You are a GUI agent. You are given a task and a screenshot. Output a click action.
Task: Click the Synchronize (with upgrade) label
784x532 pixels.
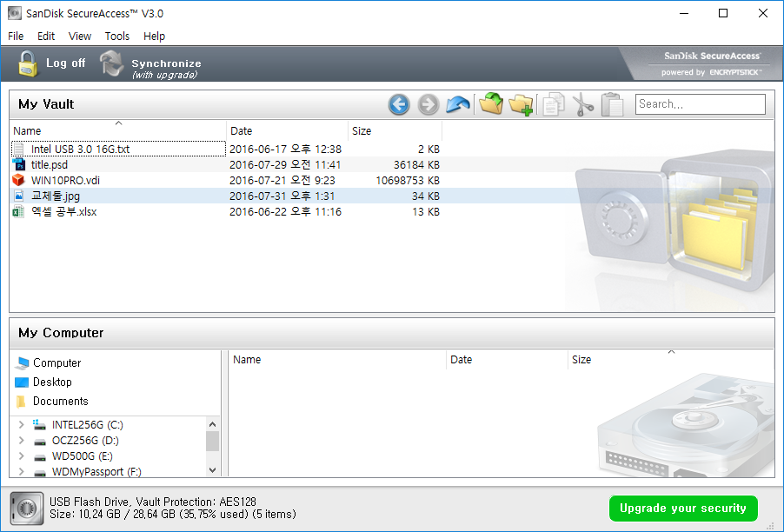[166, 69]
